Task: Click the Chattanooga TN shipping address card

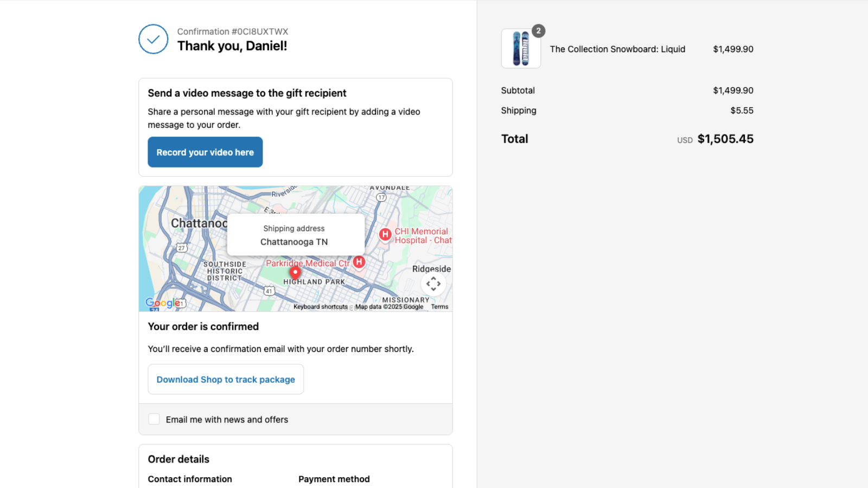Action: 295,234
